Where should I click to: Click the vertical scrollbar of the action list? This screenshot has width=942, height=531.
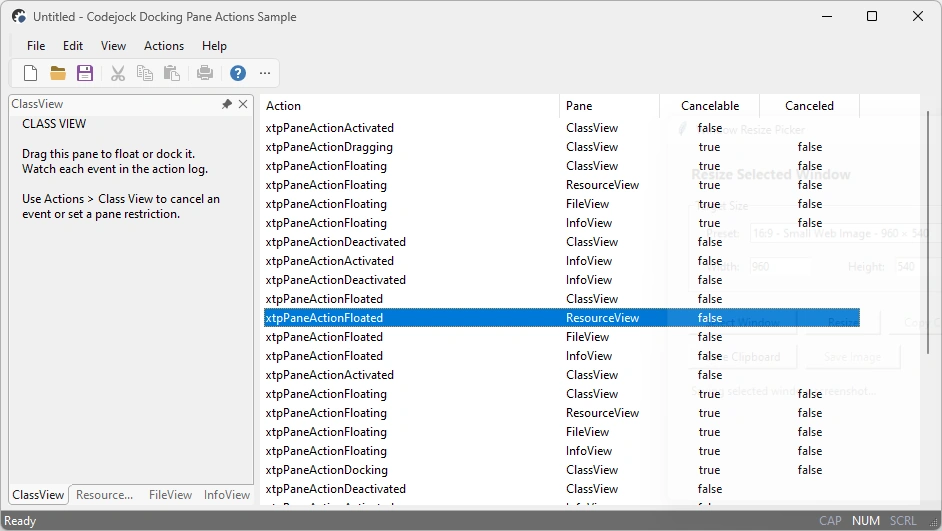928,231
